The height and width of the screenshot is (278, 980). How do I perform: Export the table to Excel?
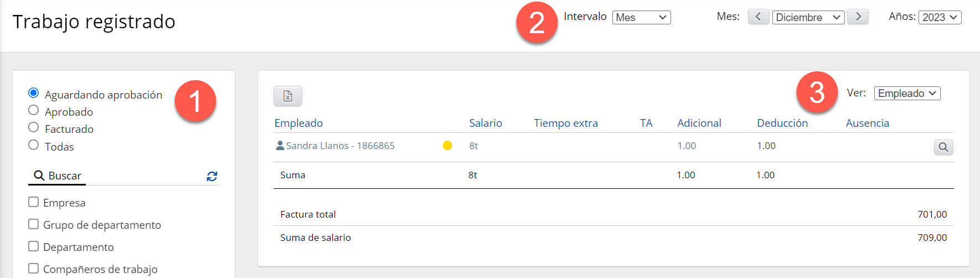(x=288, y=96)
